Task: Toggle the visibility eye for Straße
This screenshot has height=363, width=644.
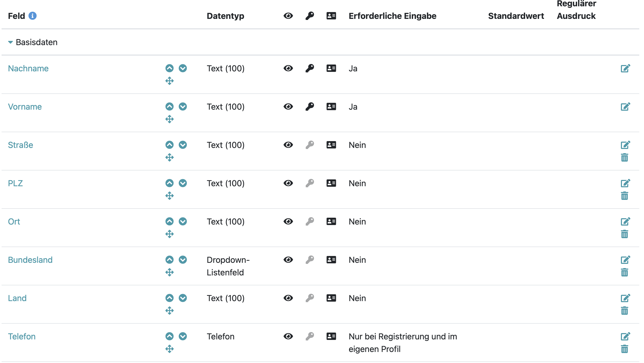Action: [288, 145]
